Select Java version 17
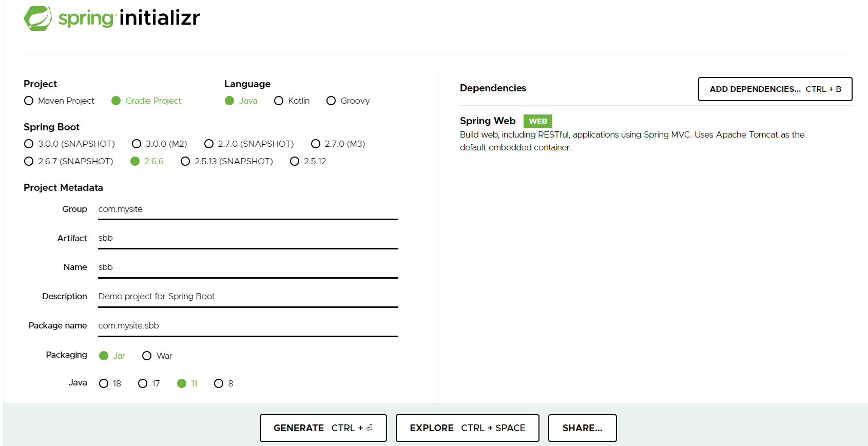Image resolution: width=868 pixels, height=446 pixels. pos(149,383)
